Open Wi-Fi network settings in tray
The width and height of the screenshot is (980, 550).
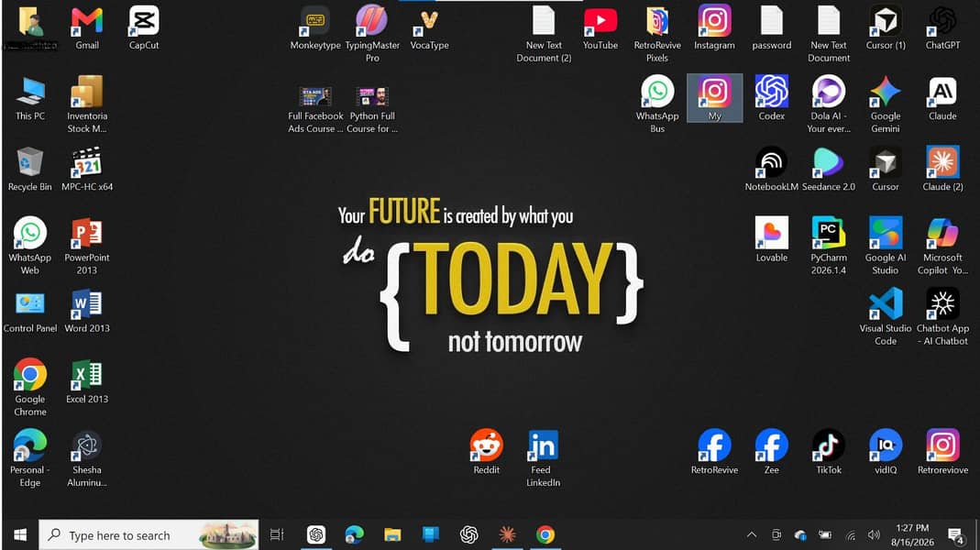point(851,535)
